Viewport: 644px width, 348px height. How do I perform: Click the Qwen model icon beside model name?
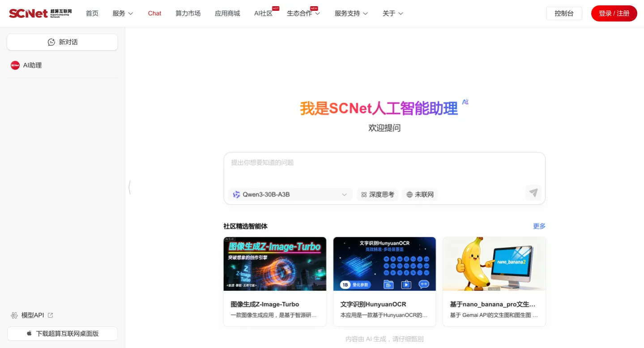(x=236, y=194)
